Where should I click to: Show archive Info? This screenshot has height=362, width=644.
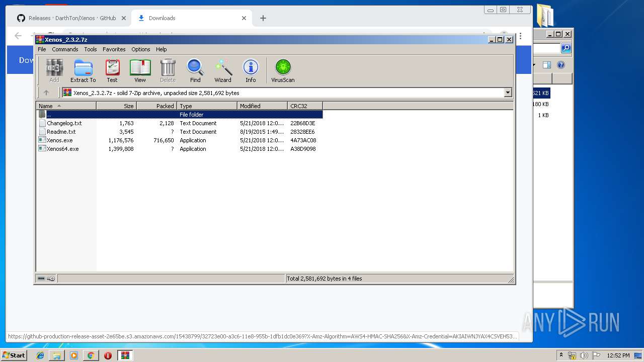coord(251,70)
